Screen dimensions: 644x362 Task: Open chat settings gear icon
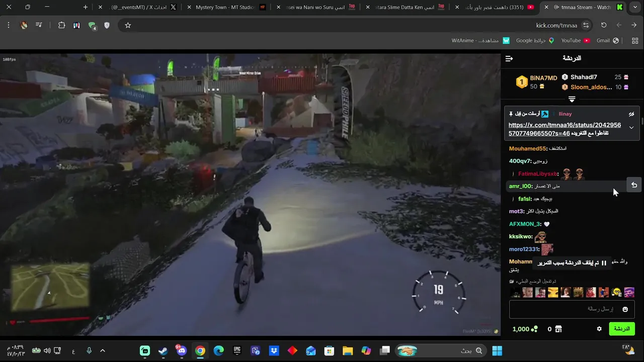point(599,329)
